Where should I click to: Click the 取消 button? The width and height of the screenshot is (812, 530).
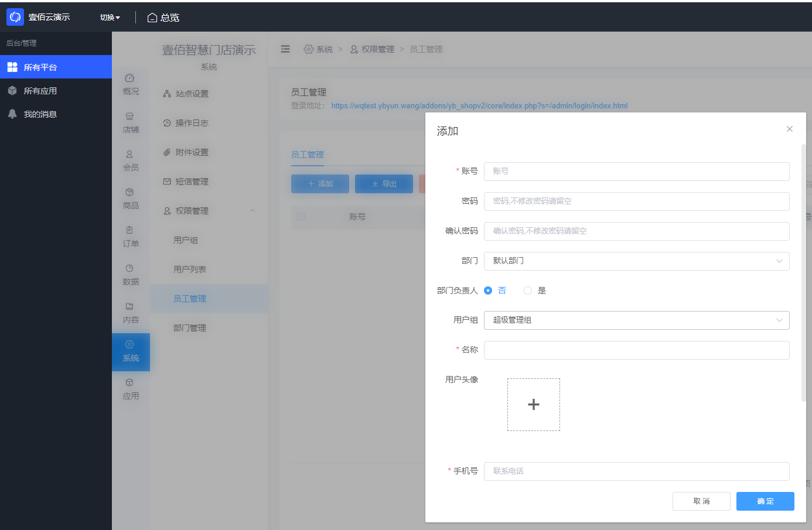coord(701,501)
